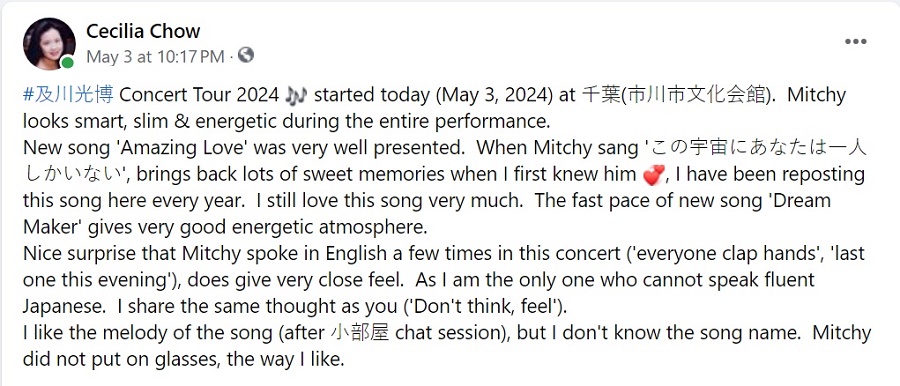Open Cecilia Chow's profile picture
This screenshot has height=386, width=900.
(x=49, y=43)
